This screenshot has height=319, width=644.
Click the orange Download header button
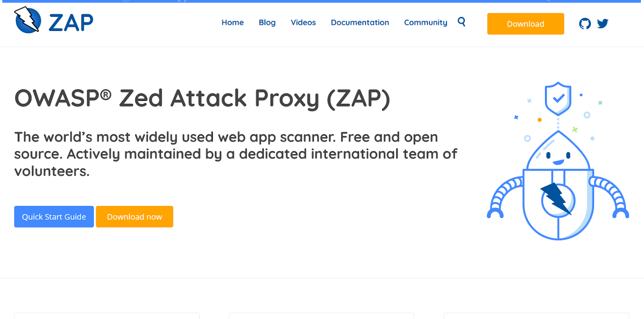[x=525, y=24]
